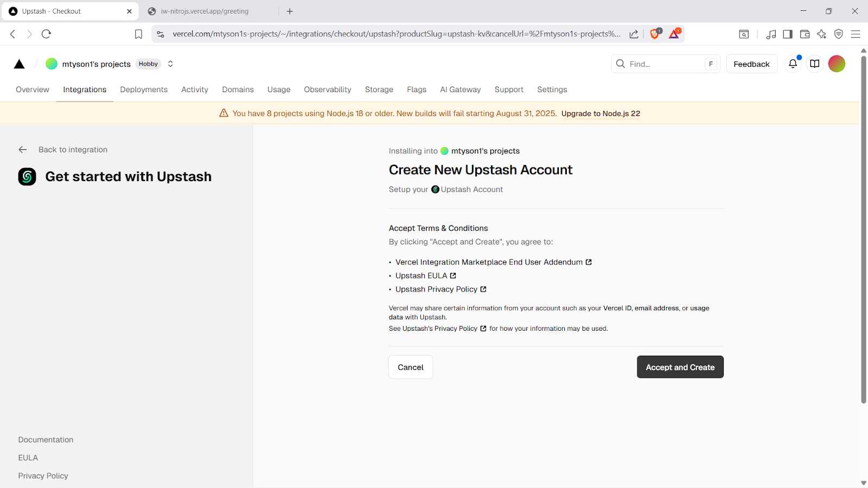Viewport: 868px width, 488px height.
Task: Open the Storage tab
Action: [x=379, y=89]
